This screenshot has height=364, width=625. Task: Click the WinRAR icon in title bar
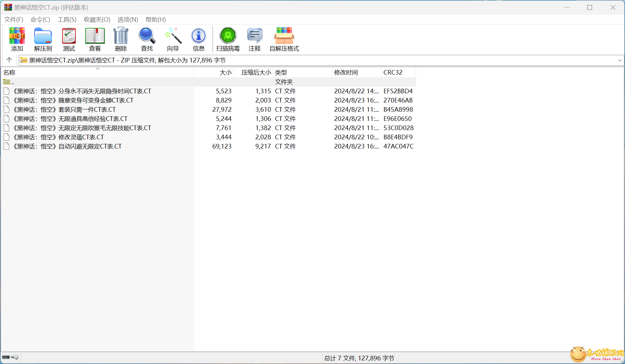(8, 7)
